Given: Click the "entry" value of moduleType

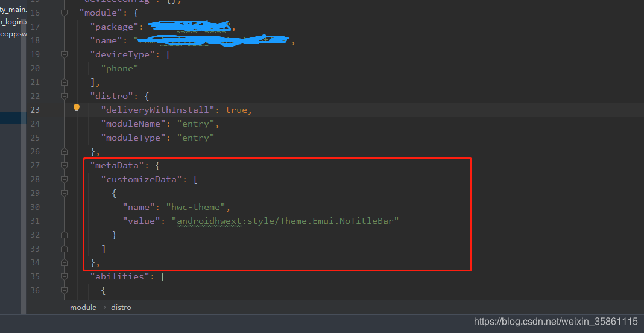Looking at the screenshot, I should (196, 138).
